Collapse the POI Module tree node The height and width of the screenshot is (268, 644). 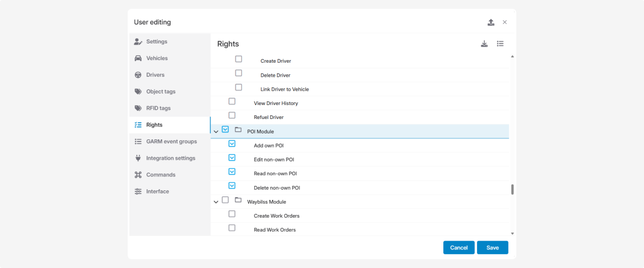(x=216, y=131)
